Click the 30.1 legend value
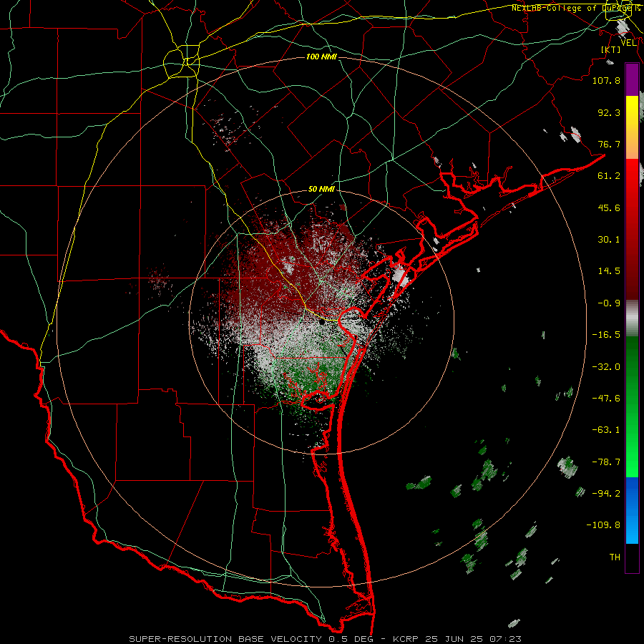The height and width of the screenshot is (644, 644). click(609, 240)
